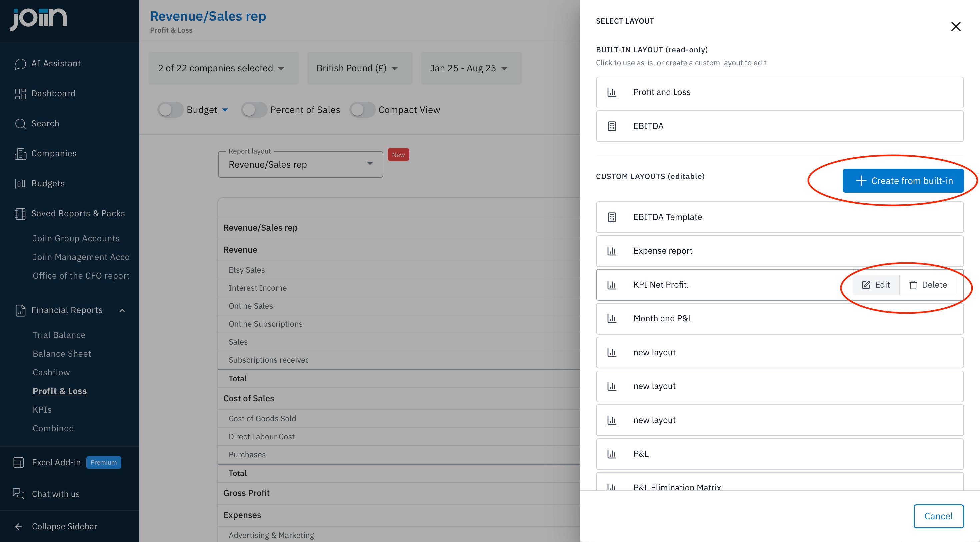Click the chart icon beside Profit and Loss
980x542 pixels.
pos(612,92)
